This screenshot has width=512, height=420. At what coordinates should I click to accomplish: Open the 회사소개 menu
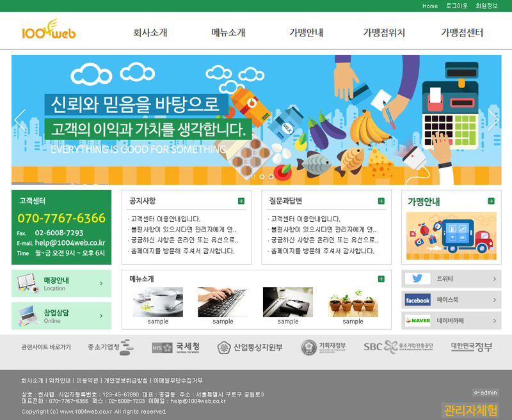coord(150,33)
